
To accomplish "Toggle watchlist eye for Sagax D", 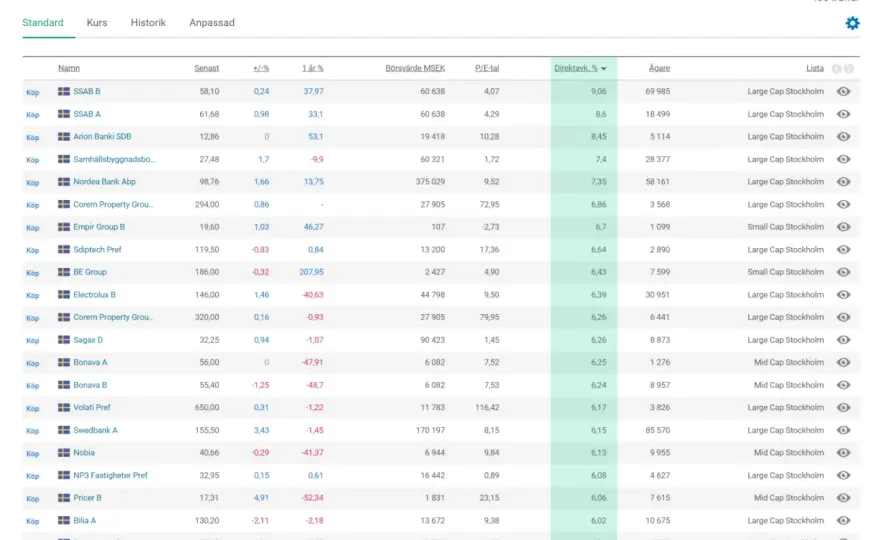I will (x=843, y=340).
